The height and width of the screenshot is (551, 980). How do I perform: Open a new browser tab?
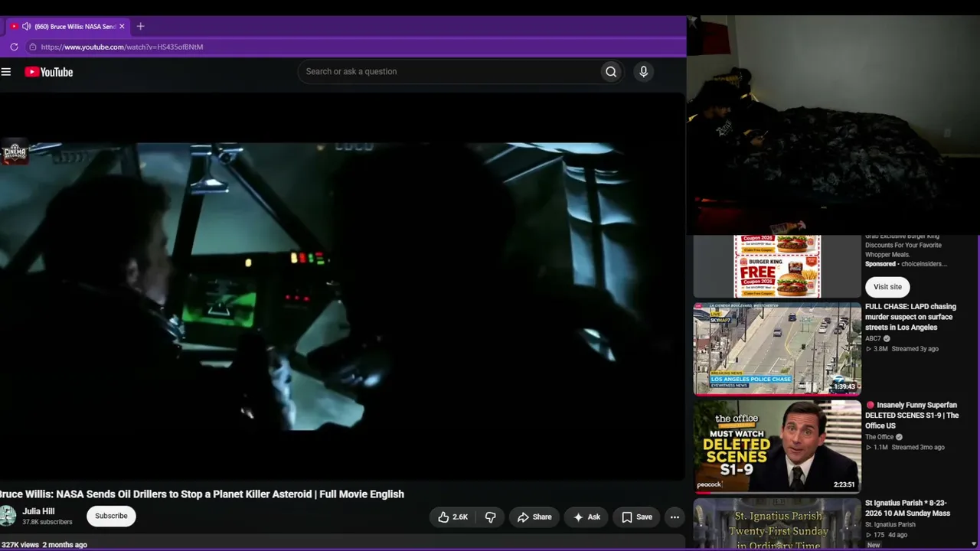point(140,26)
